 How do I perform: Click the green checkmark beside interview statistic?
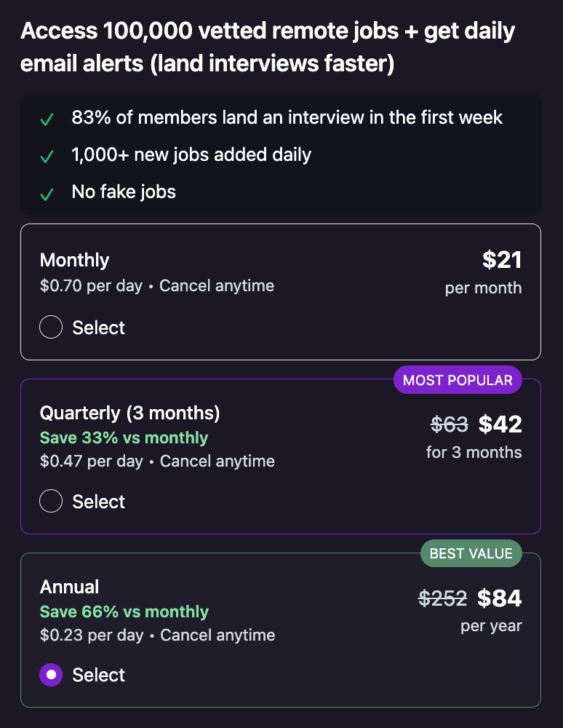(47, 119)
